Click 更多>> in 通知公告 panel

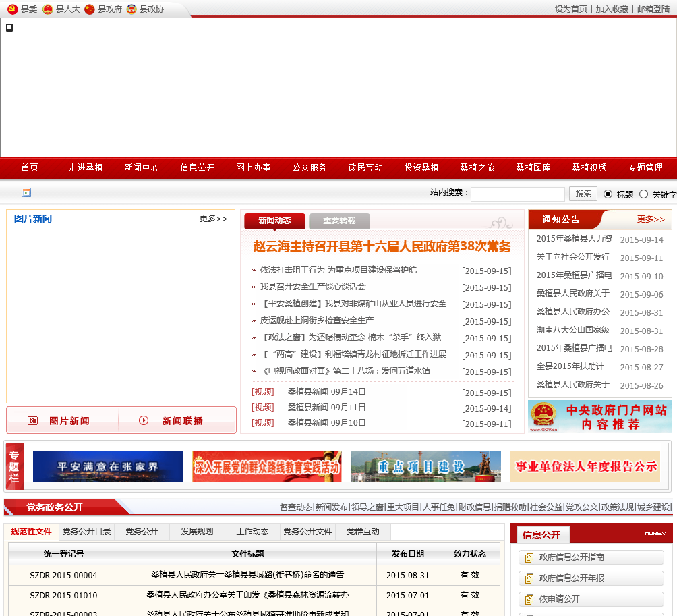tap(651, 219)
